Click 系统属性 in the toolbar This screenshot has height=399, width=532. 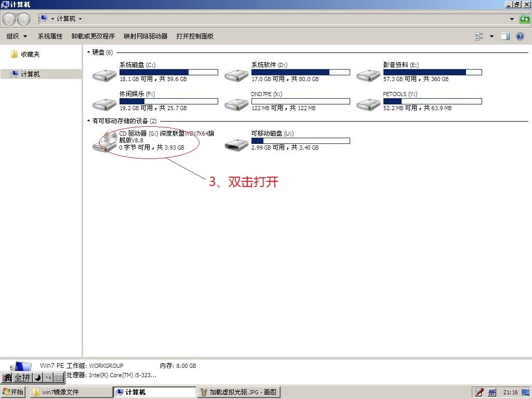tap(50, 36)
